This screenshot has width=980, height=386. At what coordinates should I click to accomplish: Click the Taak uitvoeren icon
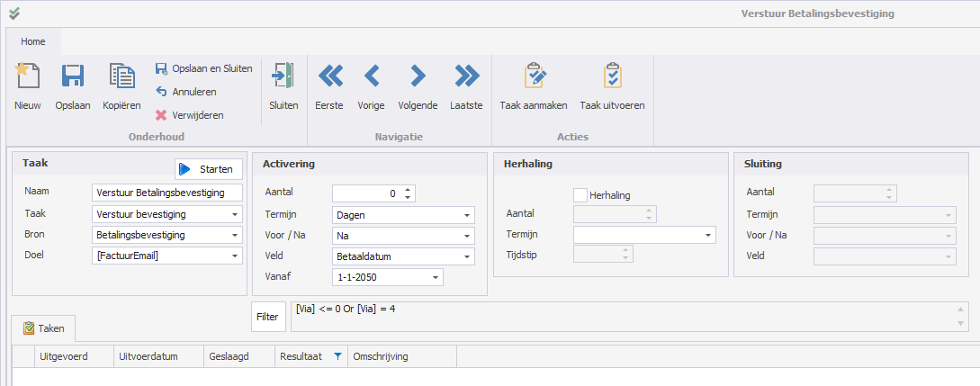coord(613,76)
